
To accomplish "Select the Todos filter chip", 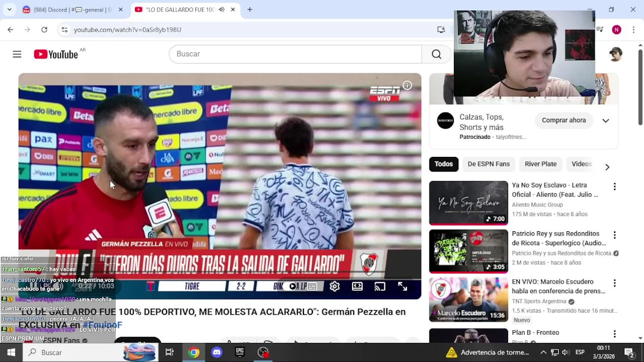I will (x=444, y=164).
